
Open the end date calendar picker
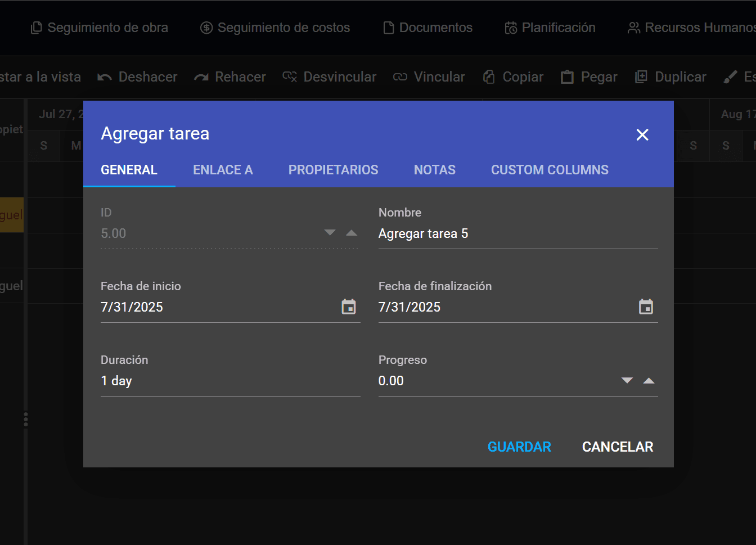(646, 307)
